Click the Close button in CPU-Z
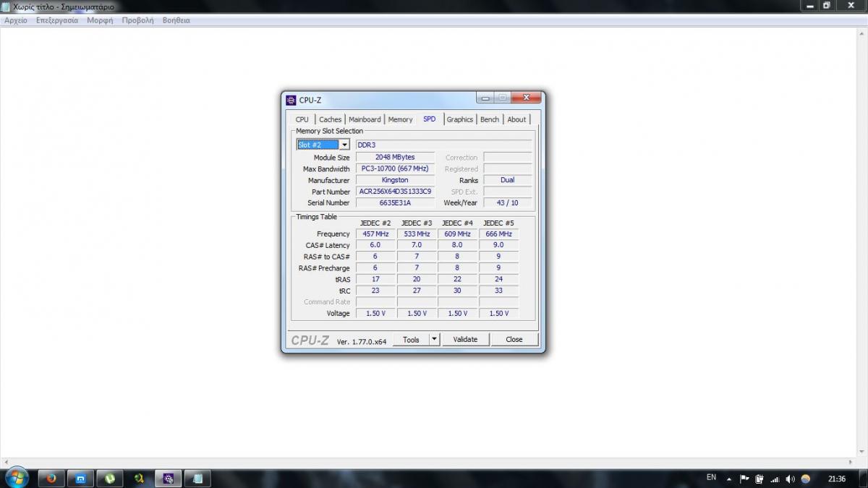The width and height of the screenshot is (868, 488). pos(514,339)
